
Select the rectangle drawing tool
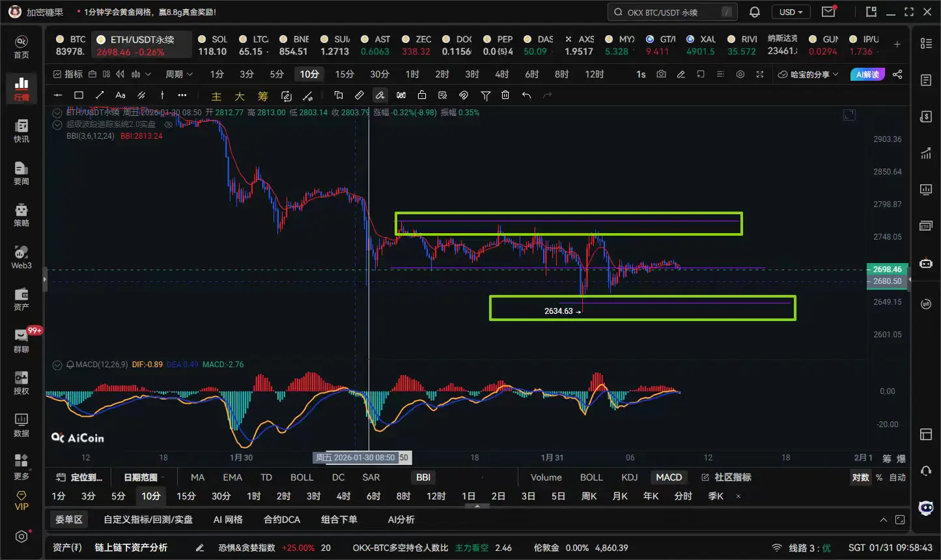[79, 95]
